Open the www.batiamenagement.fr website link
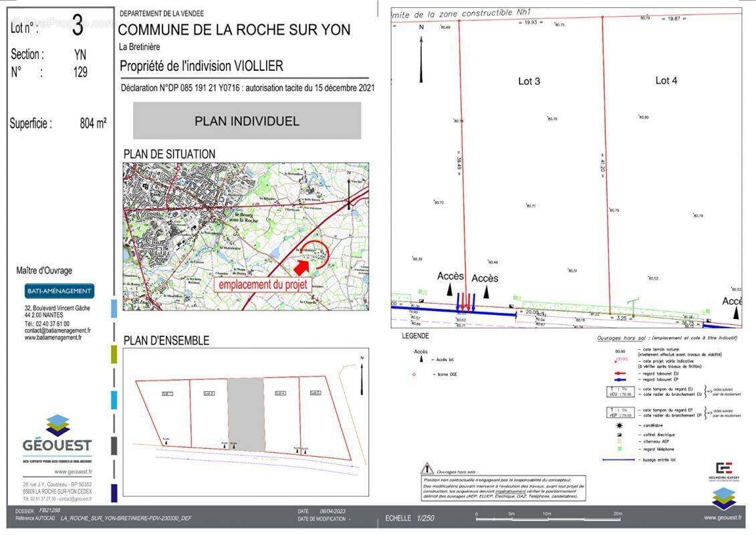 click(53, 338)
